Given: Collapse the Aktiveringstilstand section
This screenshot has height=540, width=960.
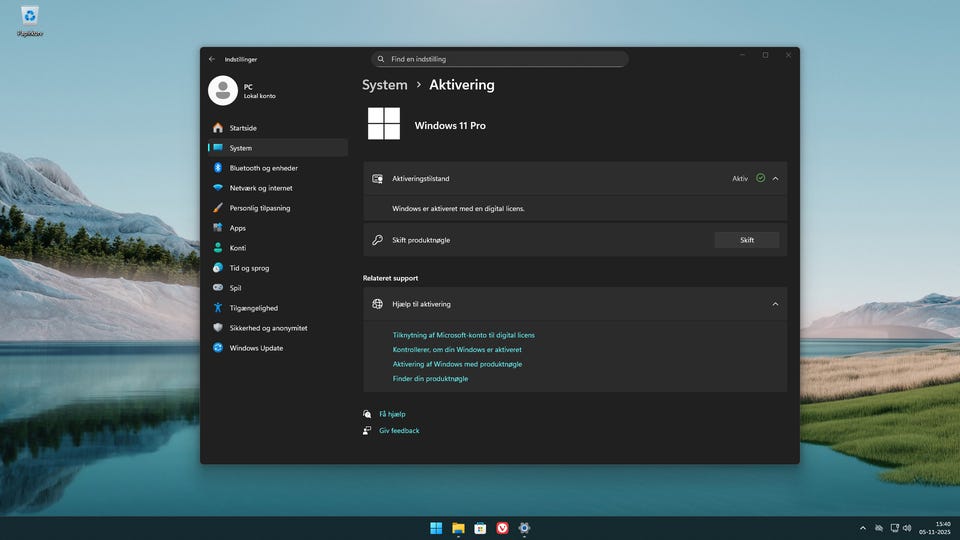Looking at the screenshot, I should pyautogui.click(x=775, y=178).
